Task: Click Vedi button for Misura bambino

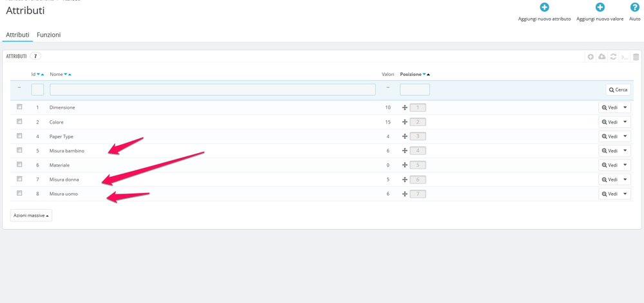Action: 609,151
